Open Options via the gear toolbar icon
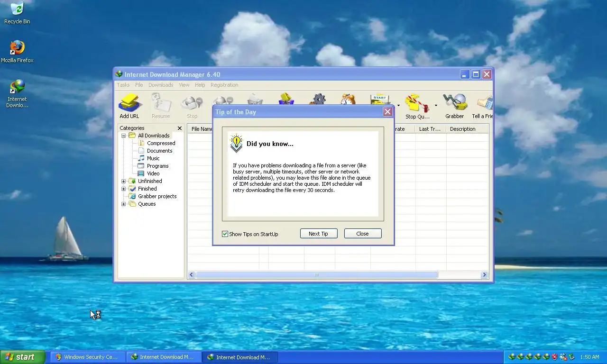The image size is (607, 364). coord(318,99)
